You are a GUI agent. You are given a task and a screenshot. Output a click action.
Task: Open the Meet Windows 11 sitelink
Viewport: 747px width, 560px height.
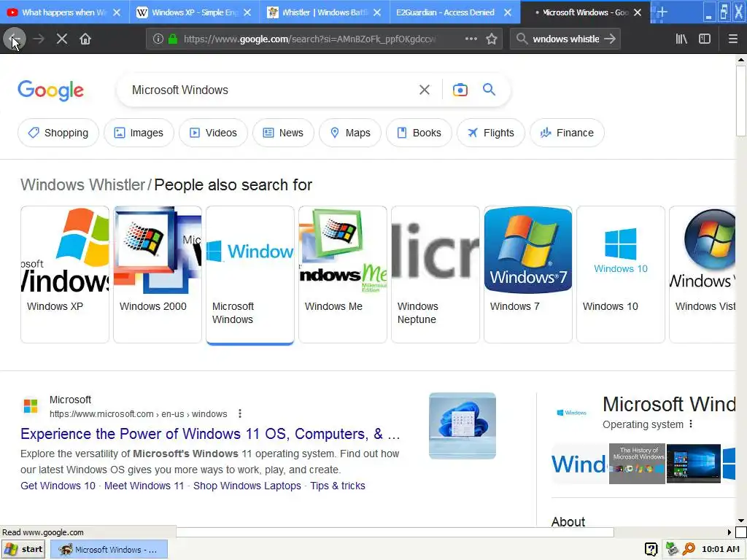point(144,486)
